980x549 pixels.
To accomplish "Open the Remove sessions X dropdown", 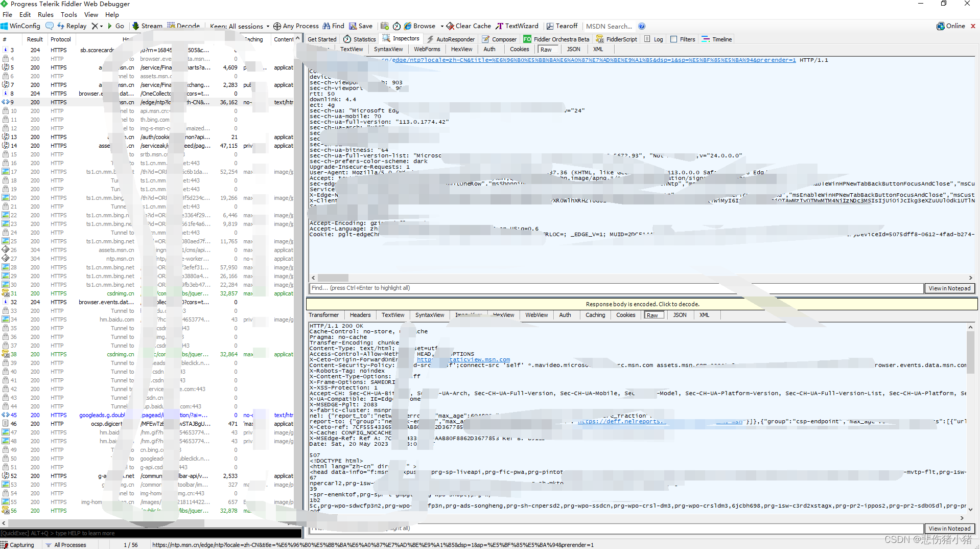I will point(97,26).
